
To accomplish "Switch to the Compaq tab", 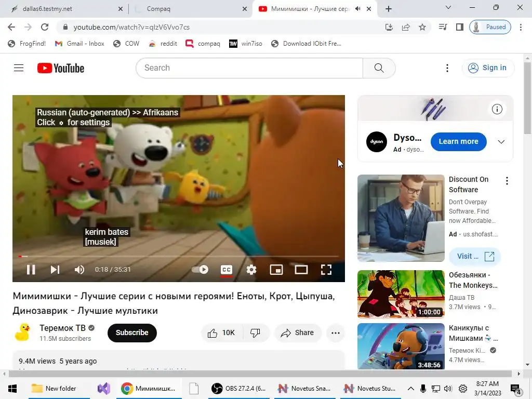I will (x=190, y=9).
